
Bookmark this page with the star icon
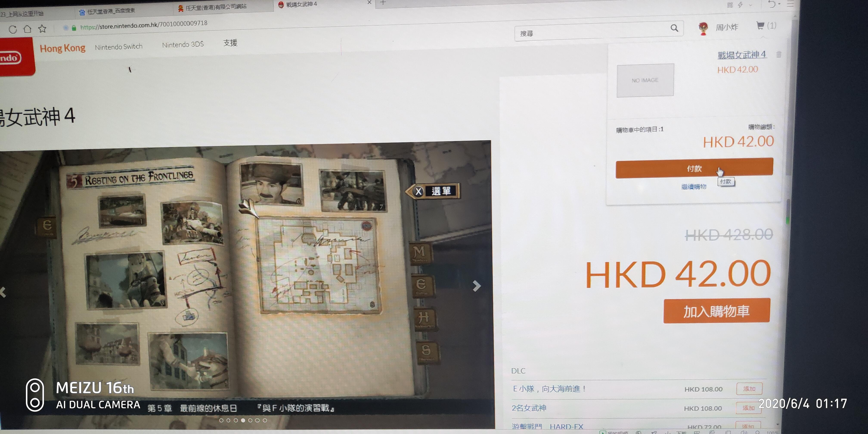pyautogui.click(x=42, y=29)
